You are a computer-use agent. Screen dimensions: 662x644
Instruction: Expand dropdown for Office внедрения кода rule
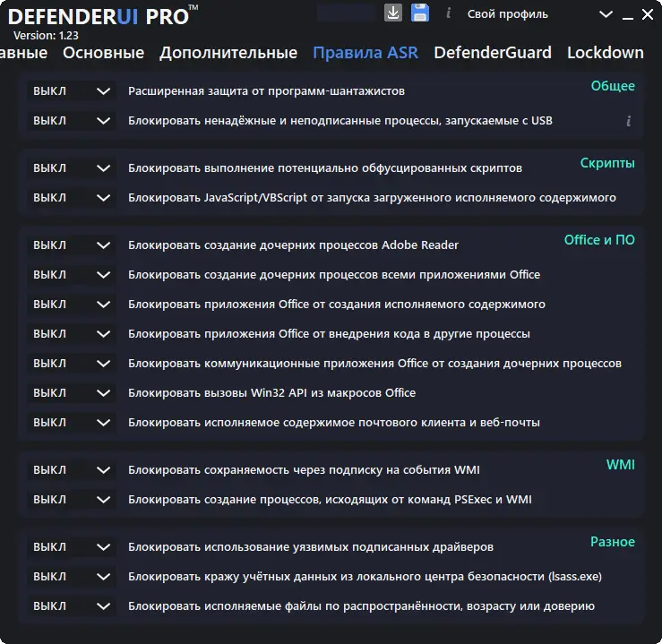[72, 334]
